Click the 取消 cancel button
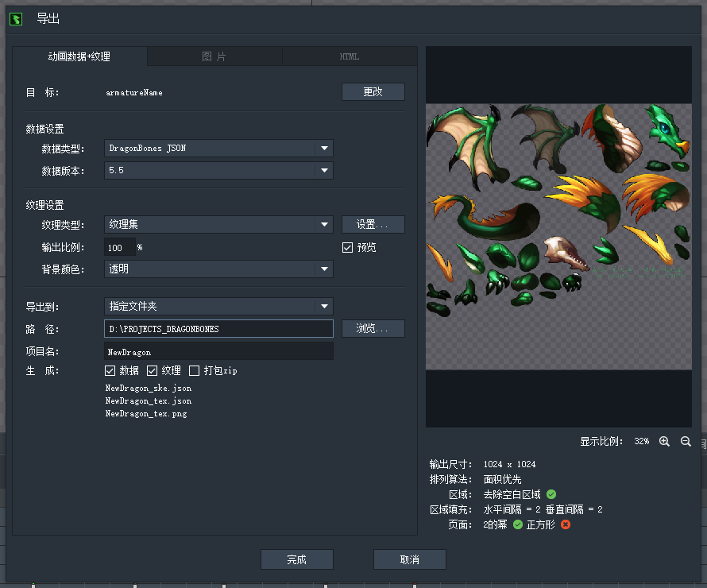The width and height of the screenshot is (707, 588). (x=410, y=559)
